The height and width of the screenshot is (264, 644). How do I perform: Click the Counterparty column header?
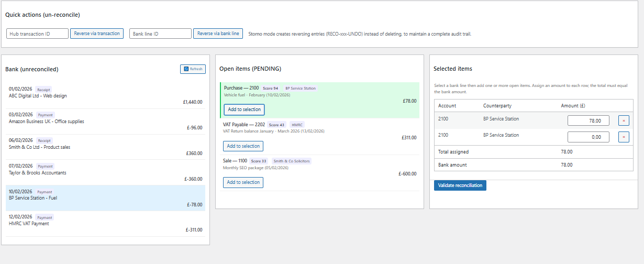[497, 106]
